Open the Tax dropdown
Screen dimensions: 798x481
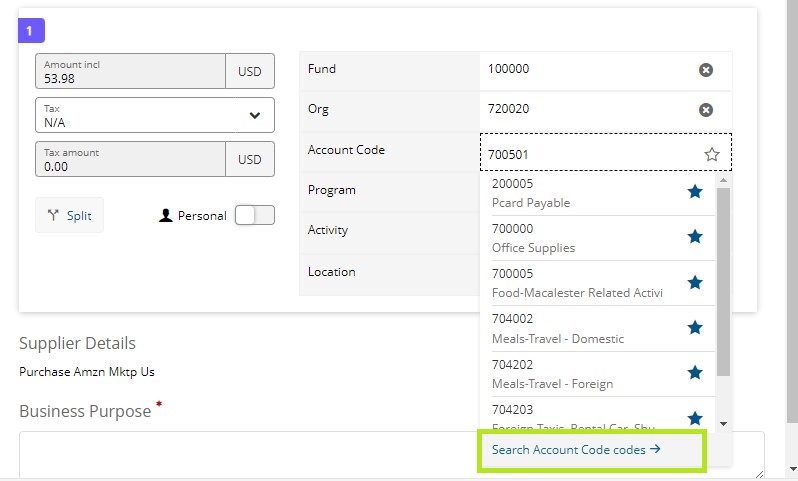click(x=155, y=115)
